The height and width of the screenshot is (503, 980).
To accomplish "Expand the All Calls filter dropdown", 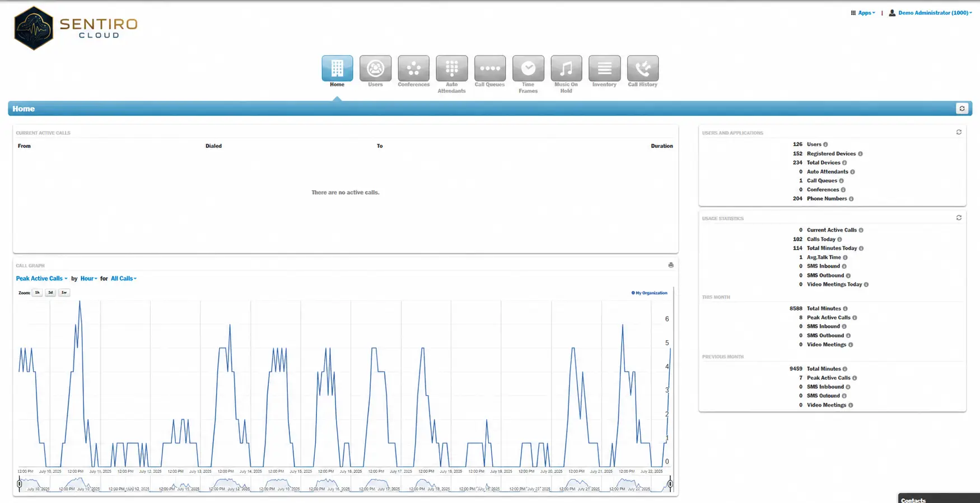I will [124, 279].
